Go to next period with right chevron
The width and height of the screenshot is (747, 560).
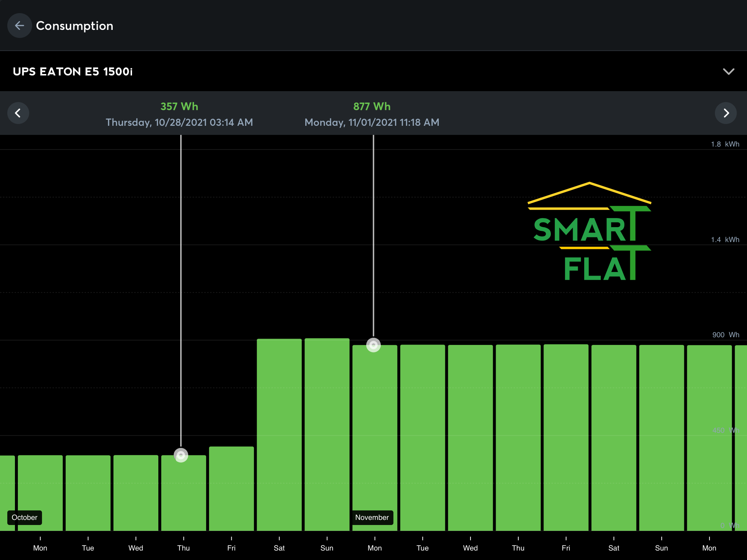(726, 113)
